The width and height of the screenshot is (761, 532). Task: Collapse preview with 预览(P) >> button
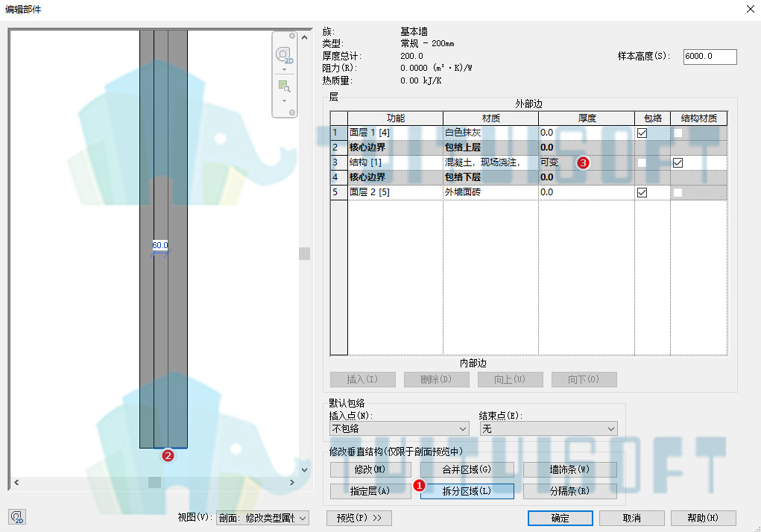359,518
